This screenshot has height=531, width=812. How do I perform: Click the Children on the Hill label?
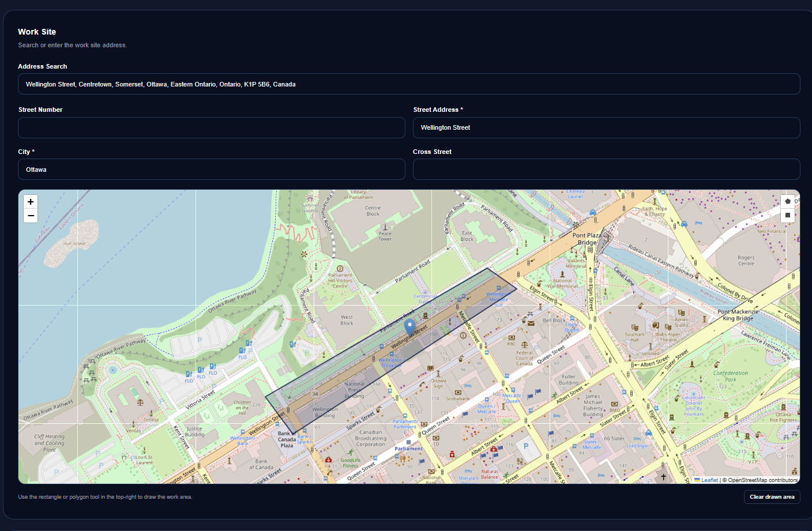tap(242, 408)
